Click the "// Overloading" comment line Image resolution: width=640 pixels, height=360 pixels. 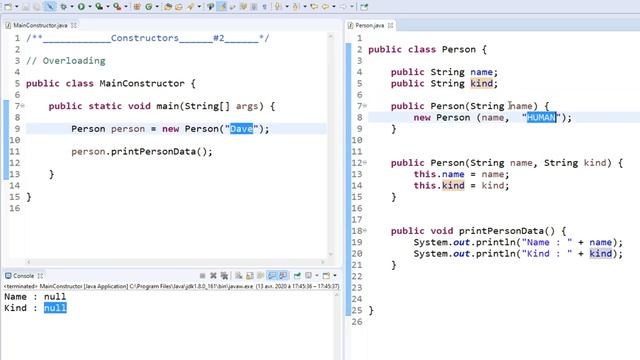click(66, 61)
